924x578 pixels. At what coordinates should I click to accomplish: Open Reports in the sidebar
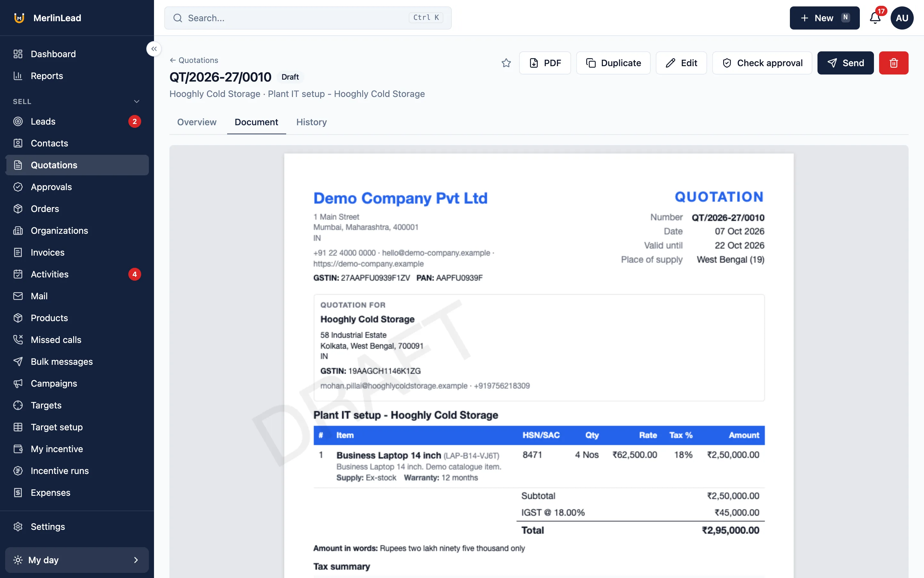click(77, 76)
